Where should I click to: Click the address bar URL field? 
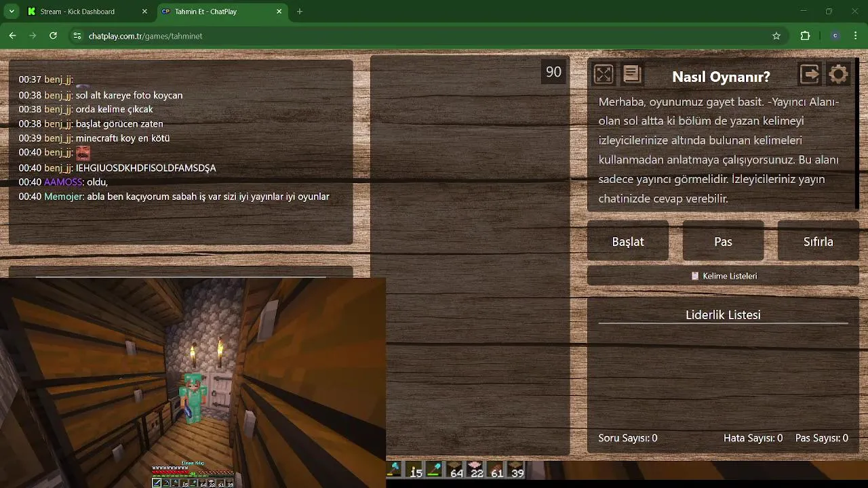427,36
